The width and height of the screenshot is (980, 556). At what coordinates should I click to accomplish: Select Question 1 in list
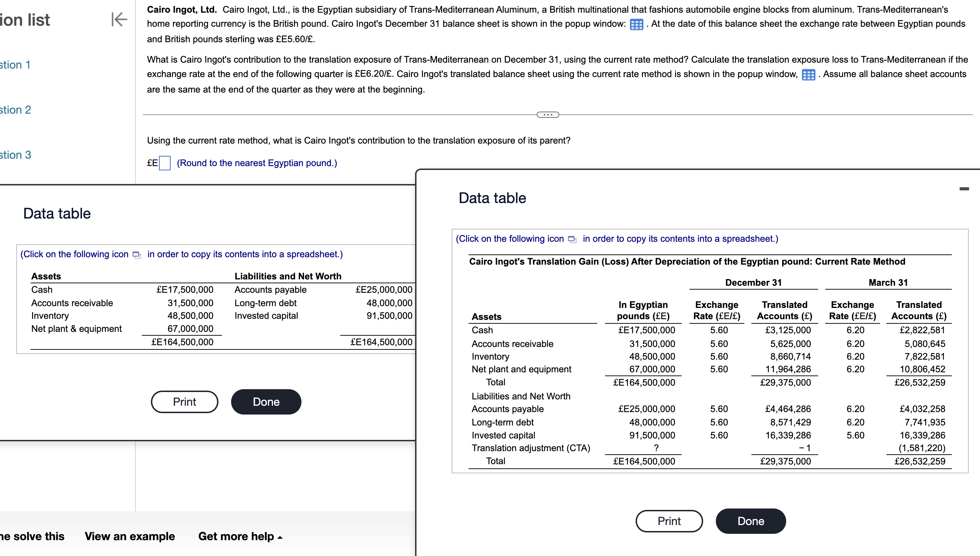tap(15, 65)
